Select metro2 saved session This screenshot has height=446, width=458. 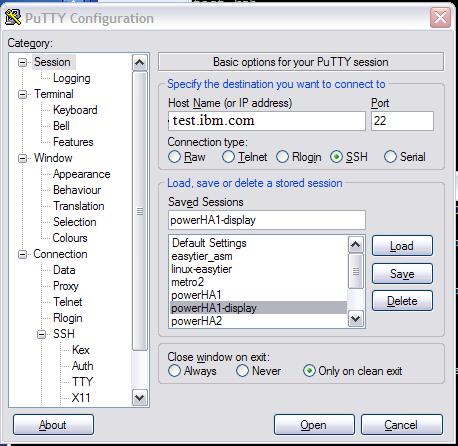(x=259, y=282)
